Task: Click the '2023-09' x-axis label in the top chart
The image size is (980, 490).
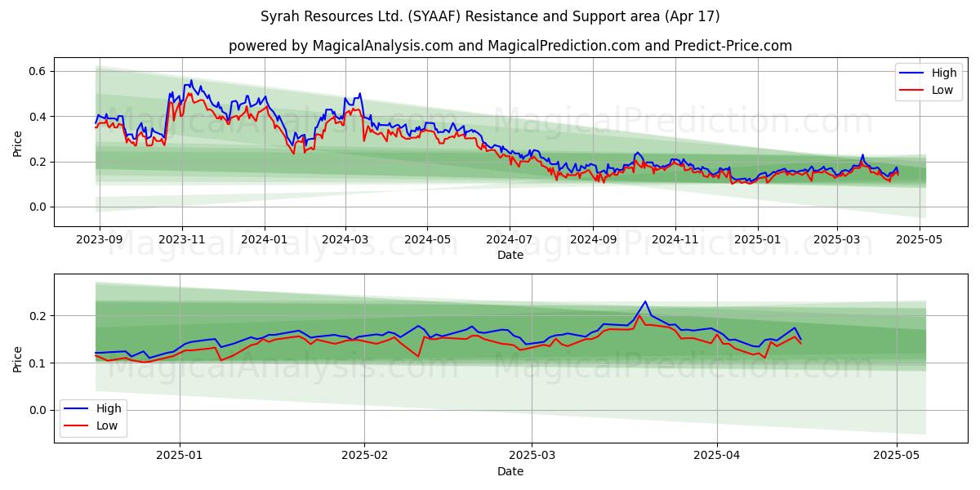Action: pos(100,241)
